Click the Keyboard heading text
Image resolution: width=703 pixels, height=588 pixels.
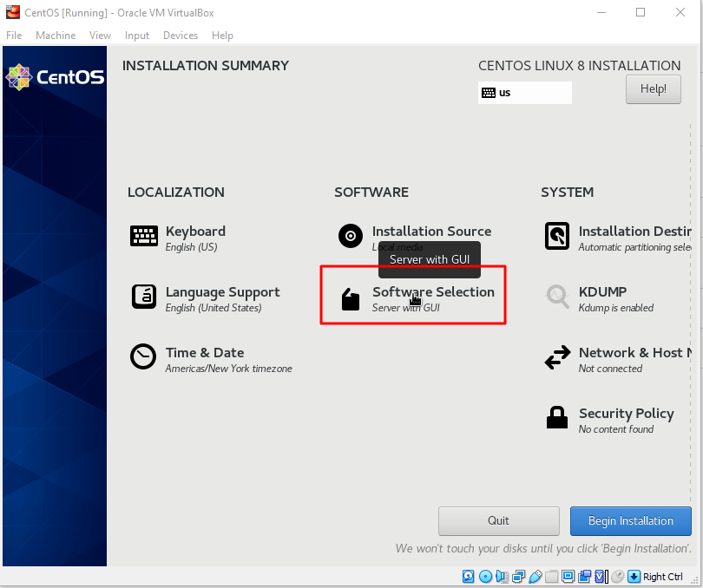click(x=195, y=232)
